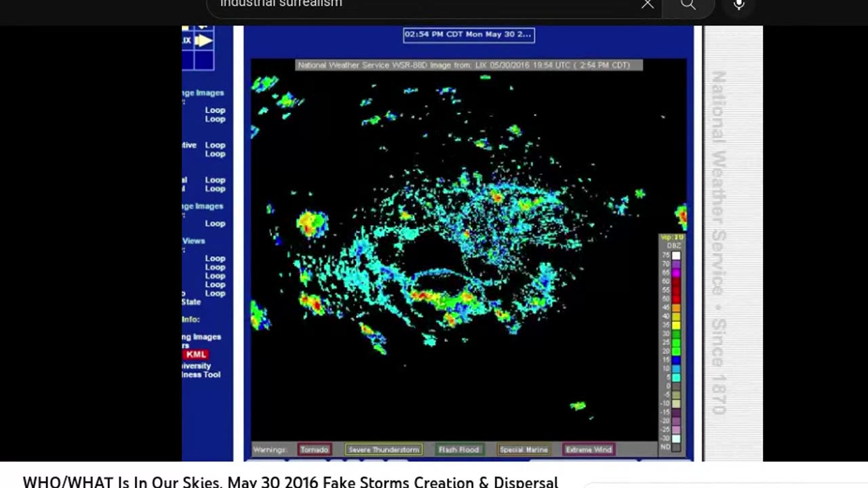Click the yellow dBZ scale swatch
This screenshot has width=868, height=488.
pos(676,326)
